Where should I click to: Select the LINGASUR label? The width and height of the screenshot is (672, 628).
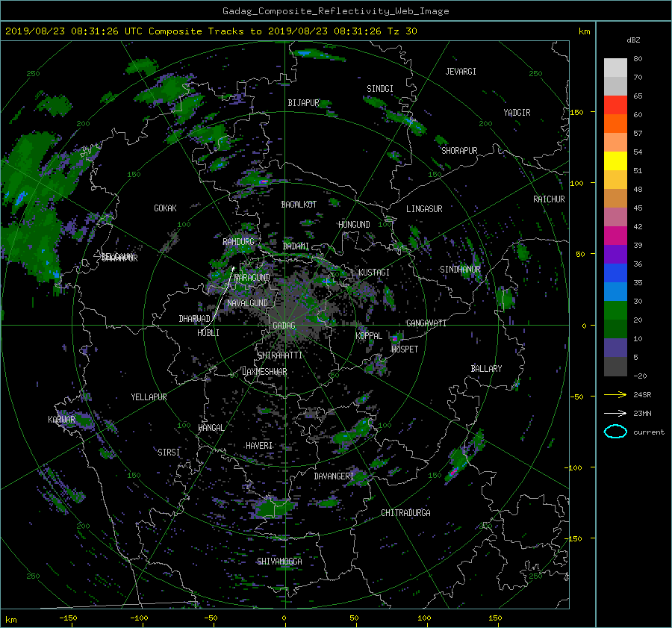pos(424,209)
